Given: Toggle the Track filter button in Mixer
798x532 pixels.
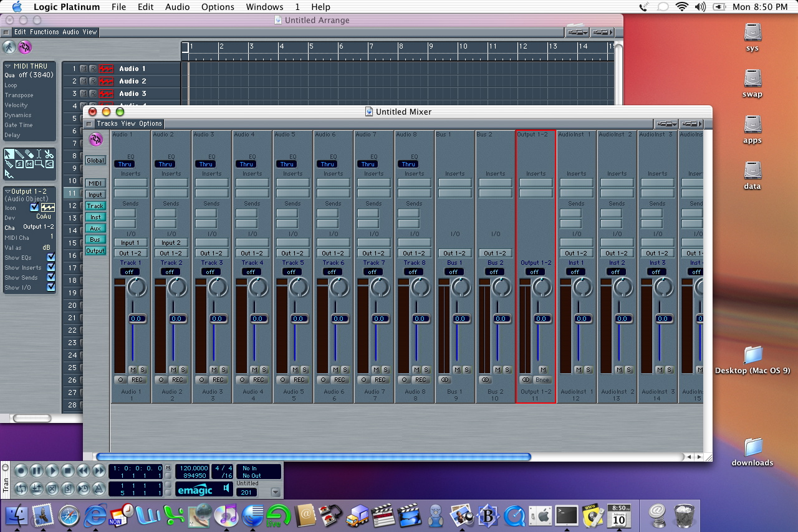Looking at the screenshot, I should [95, 206].
